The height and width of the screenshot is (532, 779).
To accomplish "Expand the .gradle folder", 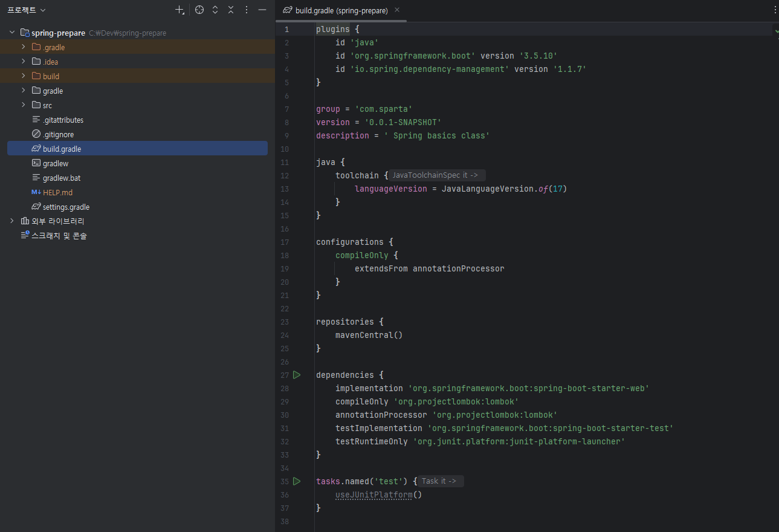I will click(24, 47).
